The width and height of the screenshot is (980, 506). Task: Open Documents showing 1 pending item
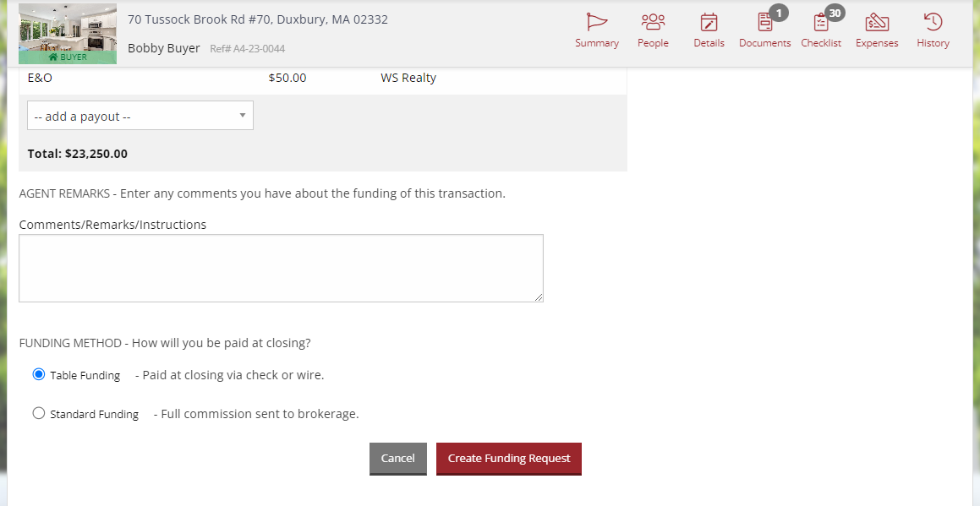point(764,30)
